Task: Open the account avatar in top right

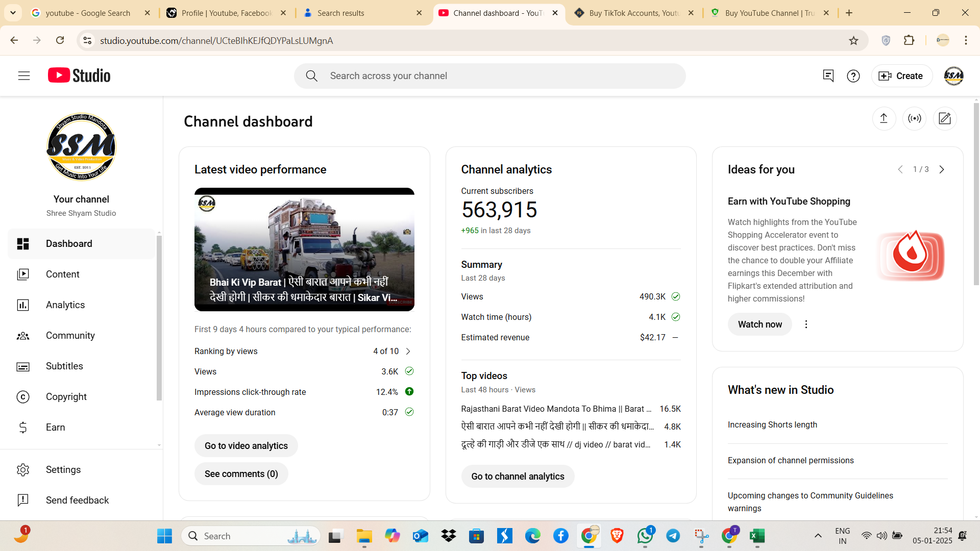Action: pos(953,76)
